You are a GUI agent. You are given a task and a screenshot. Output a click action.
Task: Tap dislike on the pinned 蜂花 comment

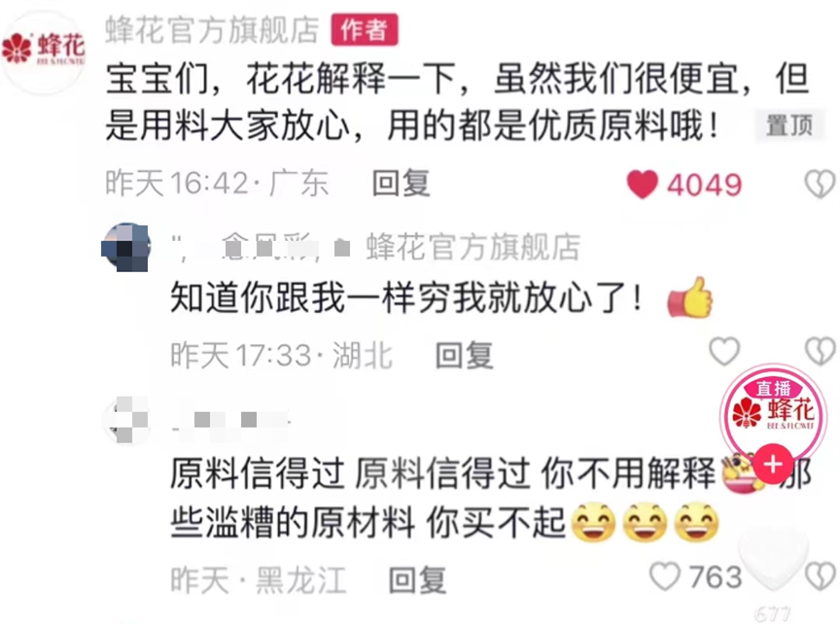coord(821,184)
